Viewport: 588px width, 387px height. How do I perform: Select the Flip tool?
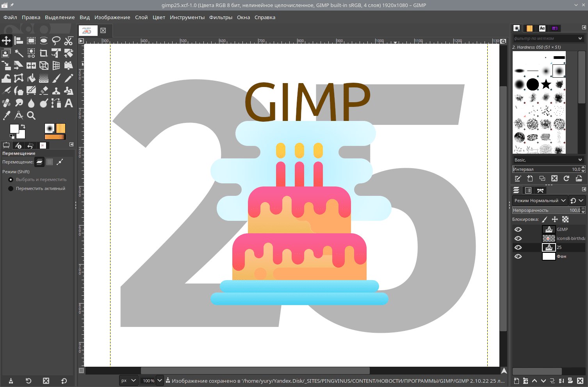31,65
